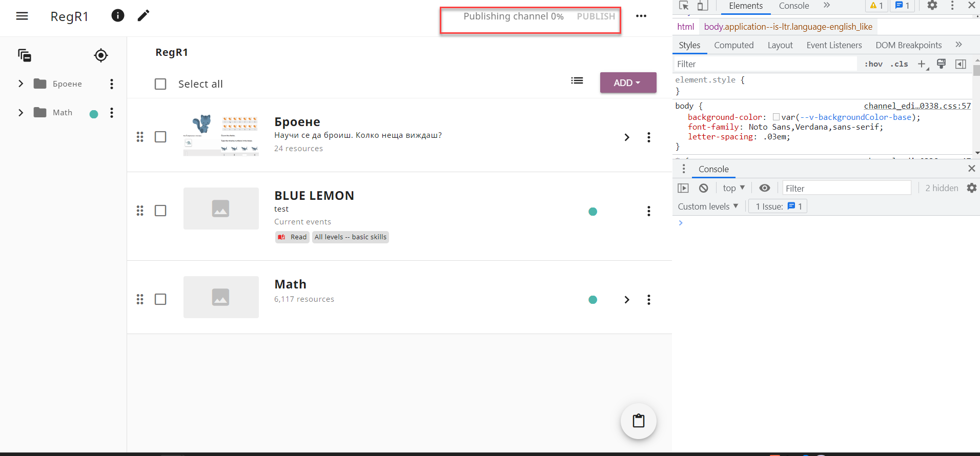Screen dimensions: 980x456
Task: Open BLUE LEMON row options menu
Action: click(x=649, y=211)
